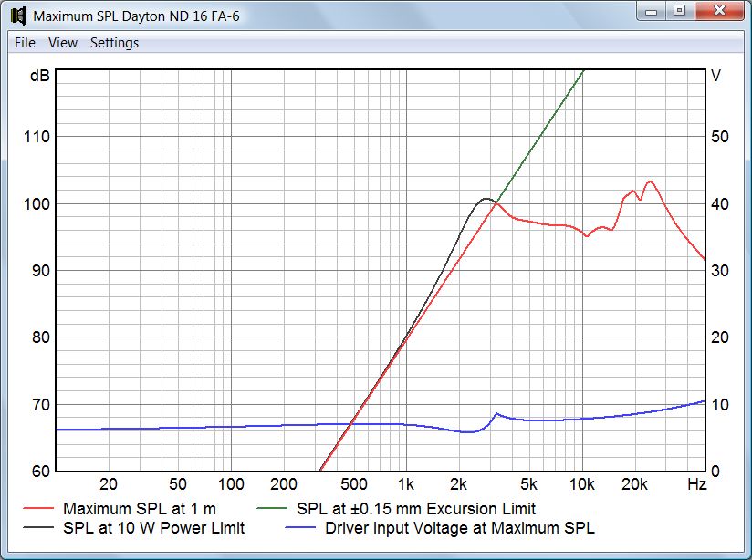Click the 'Maximum SPL at 1 m' legend label
Image resolution: width=752 pixels, height=560 pixels.
(140, 509)
